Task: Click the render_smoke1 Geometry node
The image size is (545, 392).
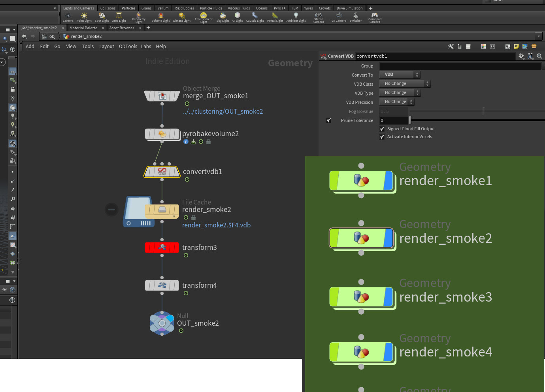Action: (361, 181)
